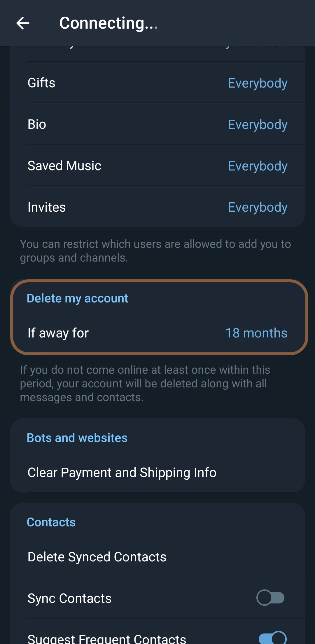The width and height of the screenshot is (315, 644).
Task: Change Gifts 'Everybody' value
Action: (258, 83)
